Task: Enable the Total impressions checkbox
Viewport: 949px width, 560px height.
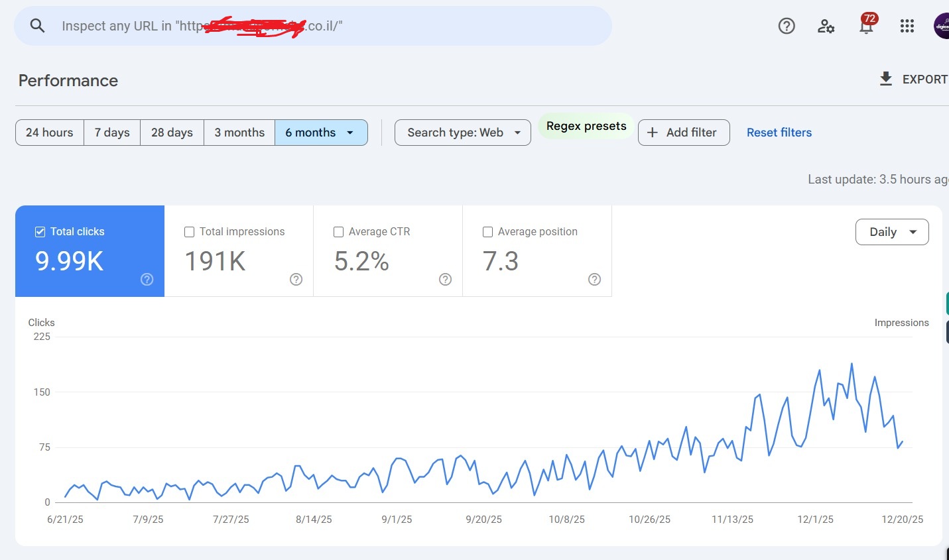Action: click(189, 232)
